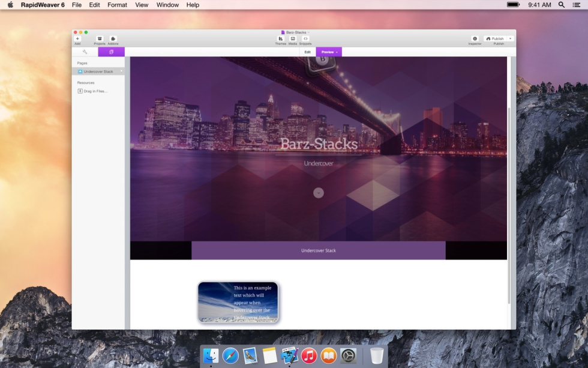
Task: Click the preview vertical scrollbar
Action: [x=509, y=205]
